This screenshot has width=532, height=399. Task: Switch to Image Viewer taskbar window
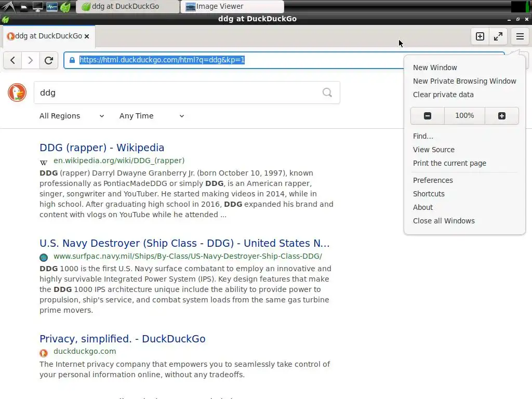(x=232, y=6)
